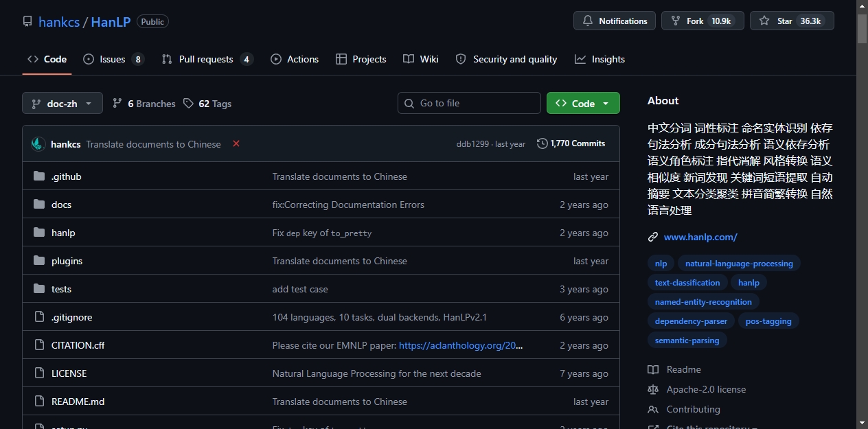The image size is (868, 429).
Task: Open the doc-zh branch selector dropdown
Action: 62,103
